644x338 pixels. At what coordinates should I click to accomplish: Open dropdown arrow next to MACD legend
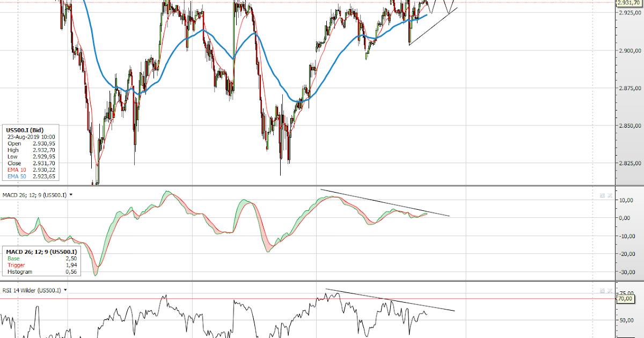(x=70, y=195)
